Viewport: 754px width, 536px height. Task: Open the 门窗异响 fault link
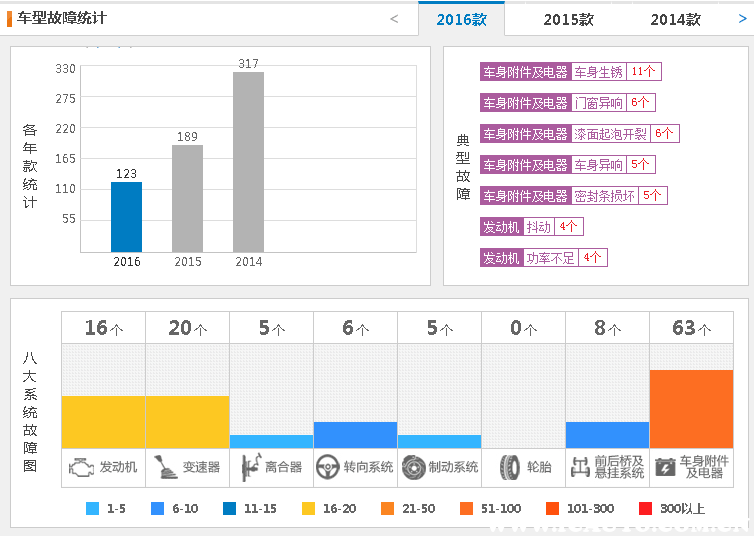598,103
